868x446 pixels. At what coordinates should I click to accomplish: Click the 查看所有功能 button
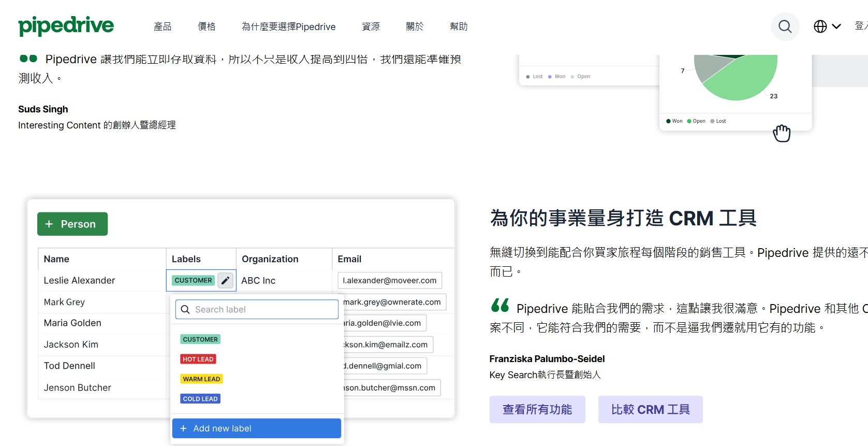point(537,409)
